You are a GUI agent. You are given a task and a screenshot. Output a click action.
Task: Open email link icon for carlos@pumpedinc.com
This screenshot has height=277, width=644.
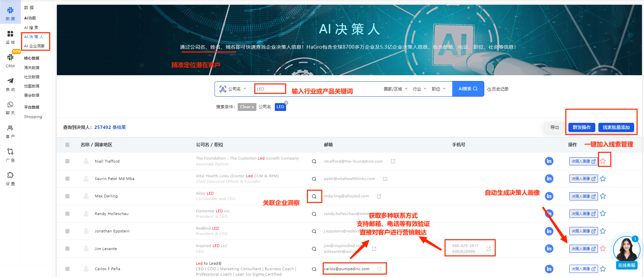379,269
